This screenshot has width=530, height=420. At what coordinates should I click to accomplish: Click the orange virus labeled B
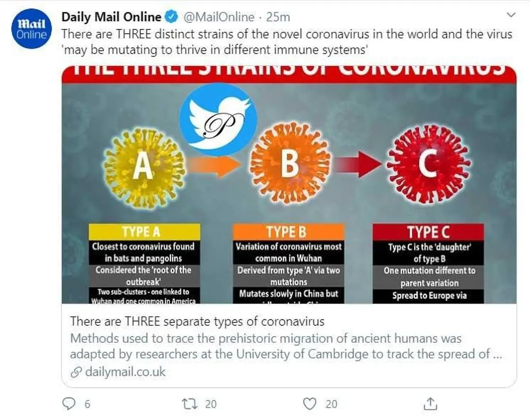pos(290,162)
